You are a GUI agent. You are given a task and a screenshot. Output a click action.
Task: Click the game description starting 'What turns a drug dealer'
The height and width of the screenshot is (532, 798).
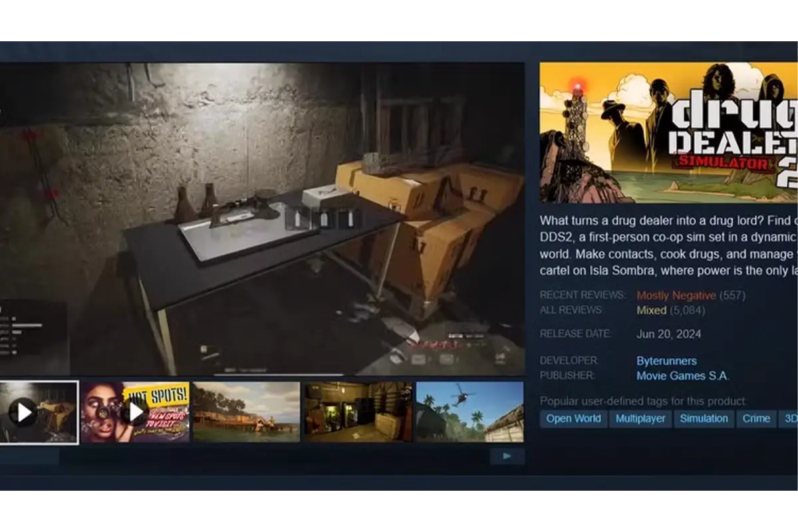668,245
